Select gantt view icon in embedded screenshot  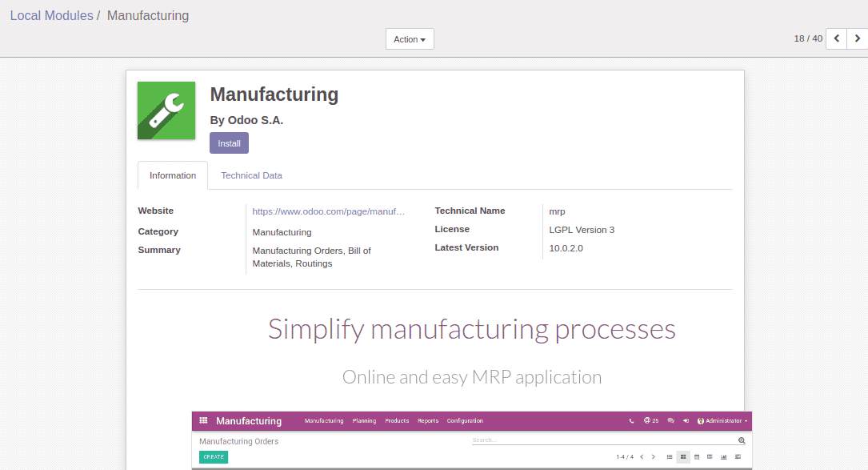738,456
